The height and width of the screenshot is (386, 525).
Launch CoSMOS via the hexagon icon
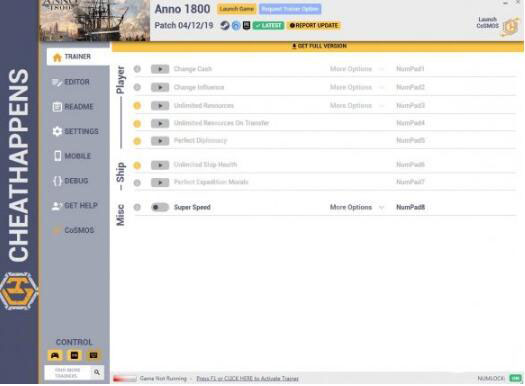(x=510, y=27)
